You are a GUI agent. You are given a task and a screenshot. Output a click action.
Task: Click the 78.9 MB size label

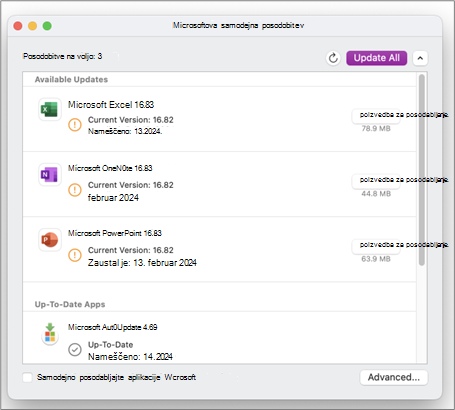[376, 129]
